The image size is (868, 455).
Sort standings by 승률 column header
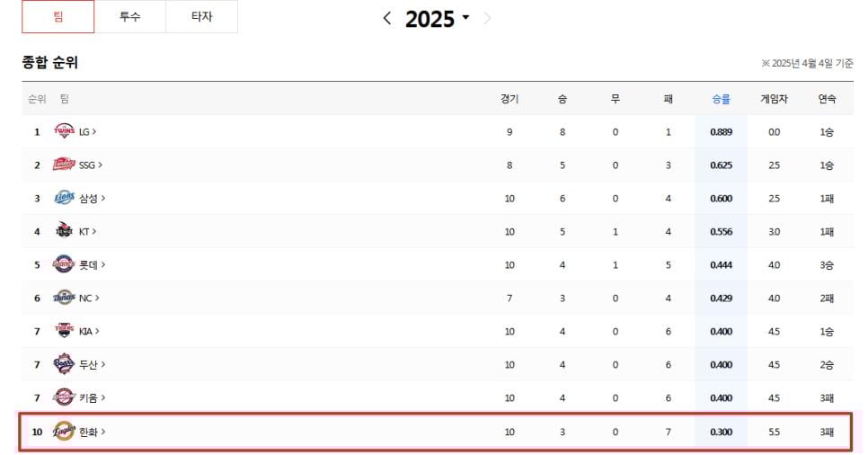coord(721,99)
